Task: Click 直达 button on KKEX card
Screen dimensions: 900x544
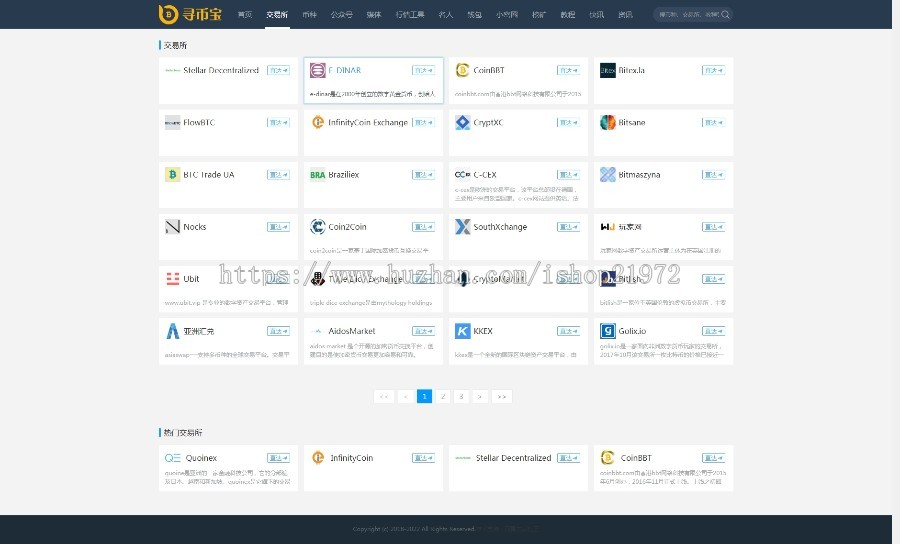Action: (x=568, y=331)
